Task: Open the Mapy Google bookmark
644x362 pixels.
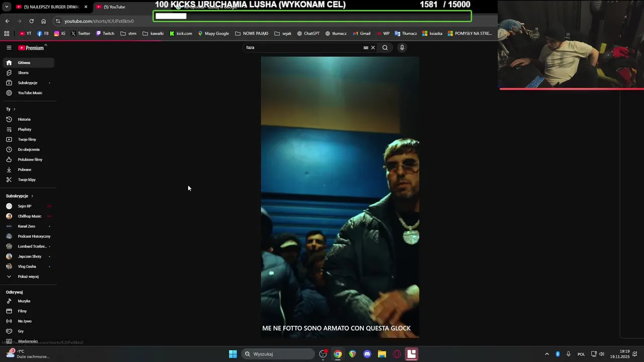Action: point(213,34)
